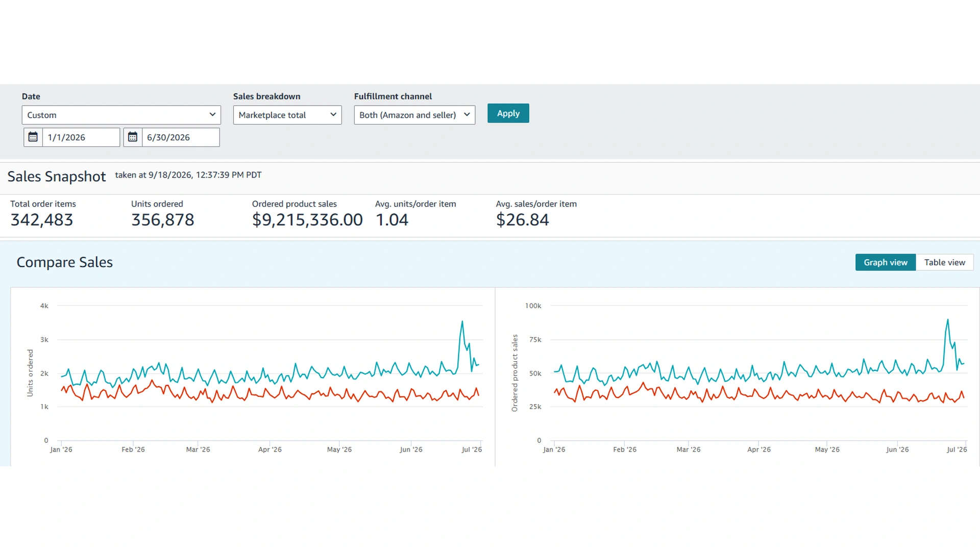Switch to Table view
The height and width of the screenshot is (551, 980).
point(945,262)
